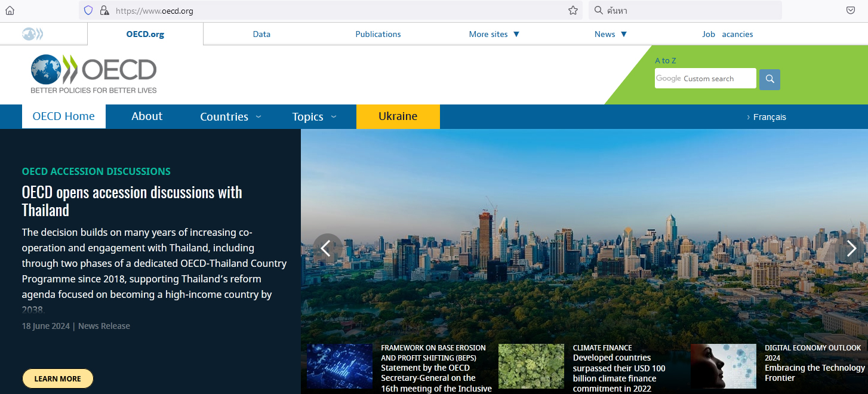Click the small OECD globe icon in top bar
The image size is (868, 394).
point(32,34)
